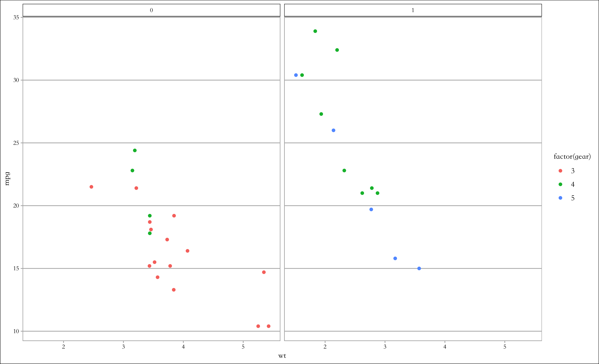Click green point near mpg 32.4 in panel 1
This screenshot has height=364, width=599.
[x=337, y=50]
